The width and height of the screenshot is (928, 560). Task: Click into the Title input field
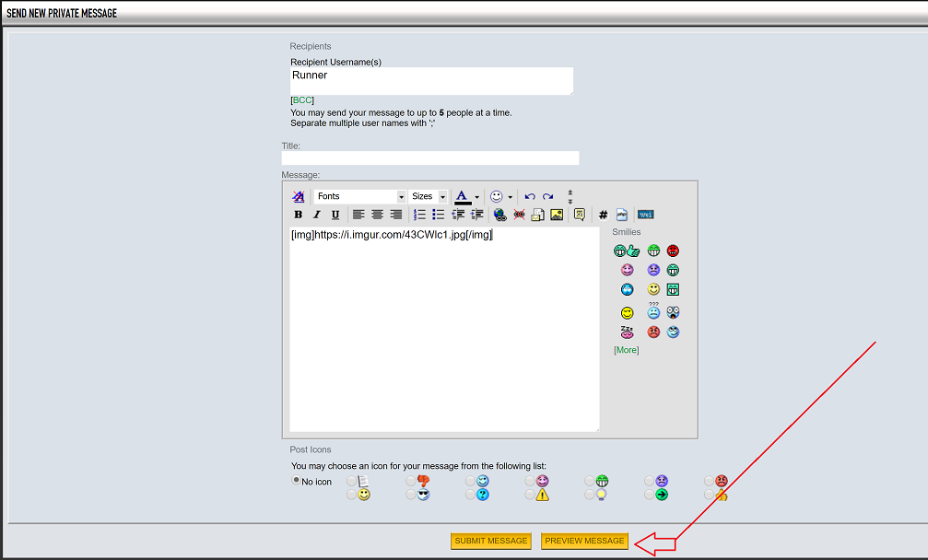[x=430, y=158]
